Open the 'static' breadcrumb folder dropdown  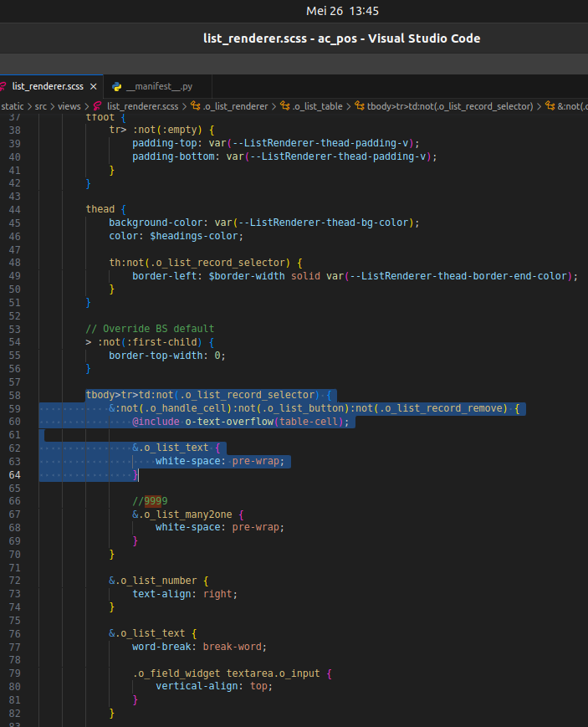click(13, 106)
